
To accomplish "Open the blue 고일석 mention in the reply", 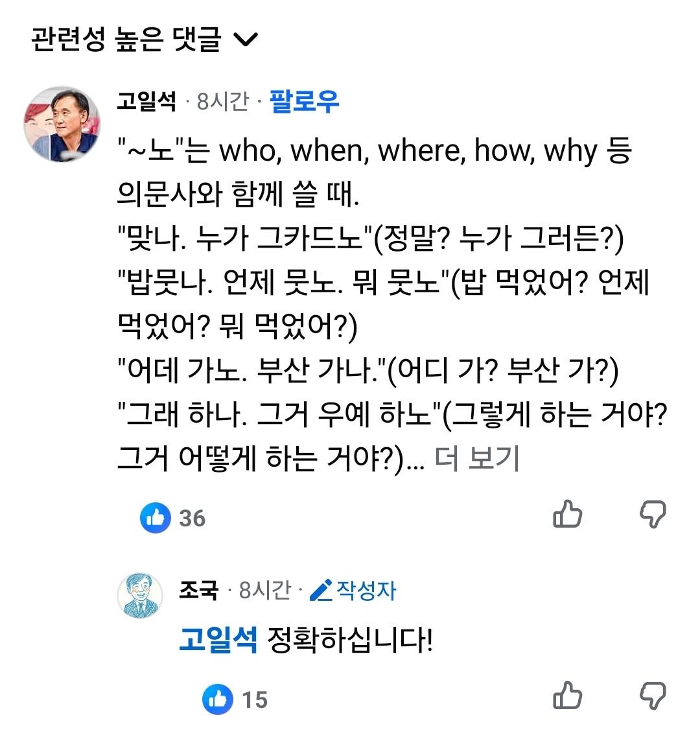I will pyautogui.click(x=218, y=640).
